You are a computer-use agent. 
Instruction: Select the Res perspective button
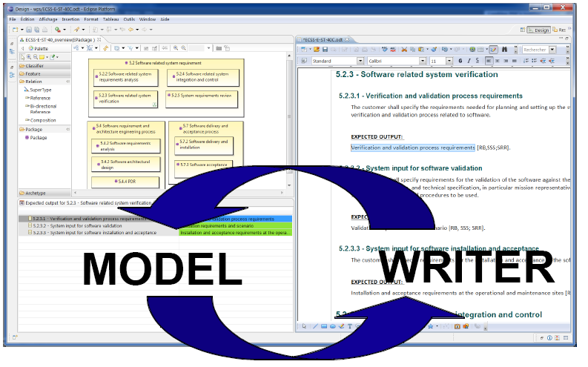(560, 30)
